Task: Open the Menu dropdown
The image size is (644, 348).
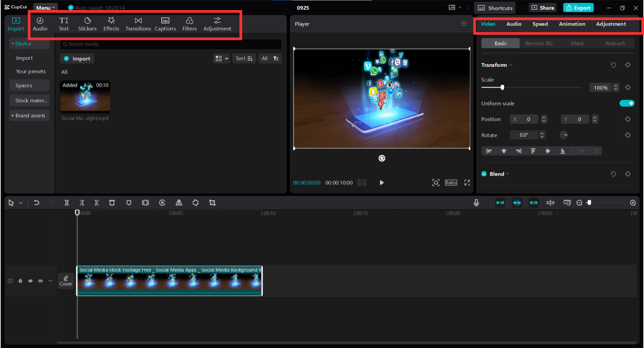Action: coord(45,8)
